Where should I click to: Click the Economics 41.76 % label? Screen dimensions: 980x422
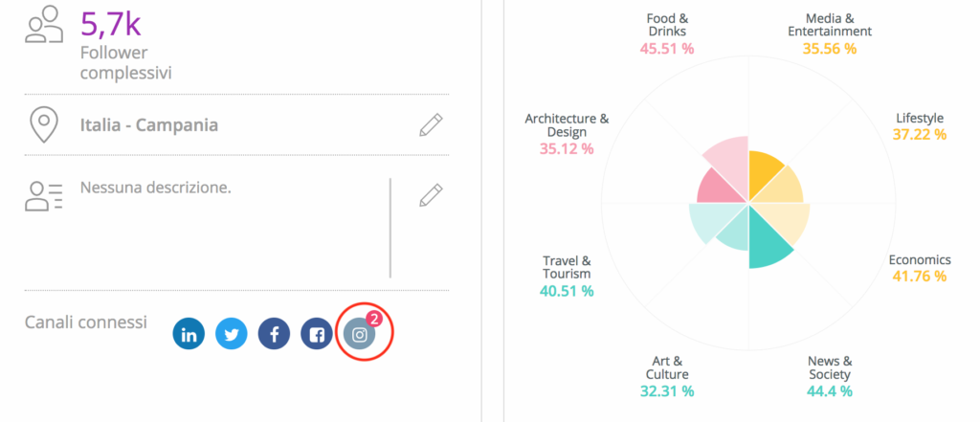919,268
